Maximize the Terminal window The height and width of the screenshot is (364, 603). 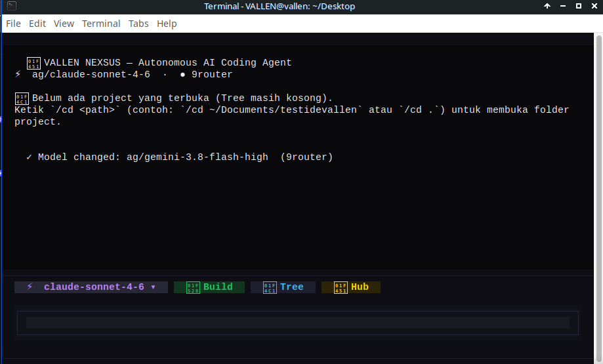click(x=579, y=6)
